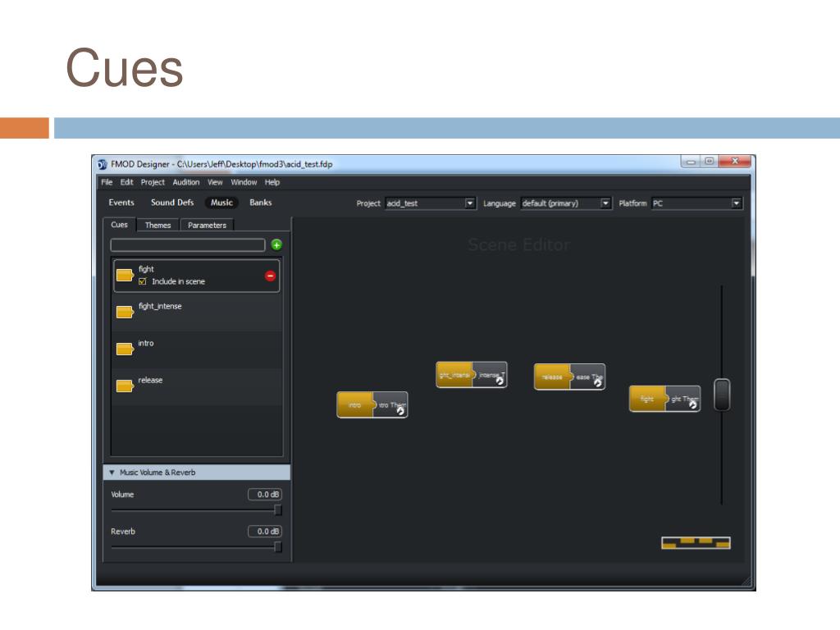840x630 pixels.
Task: Select the Cues tab
Action: pos(120,225)
